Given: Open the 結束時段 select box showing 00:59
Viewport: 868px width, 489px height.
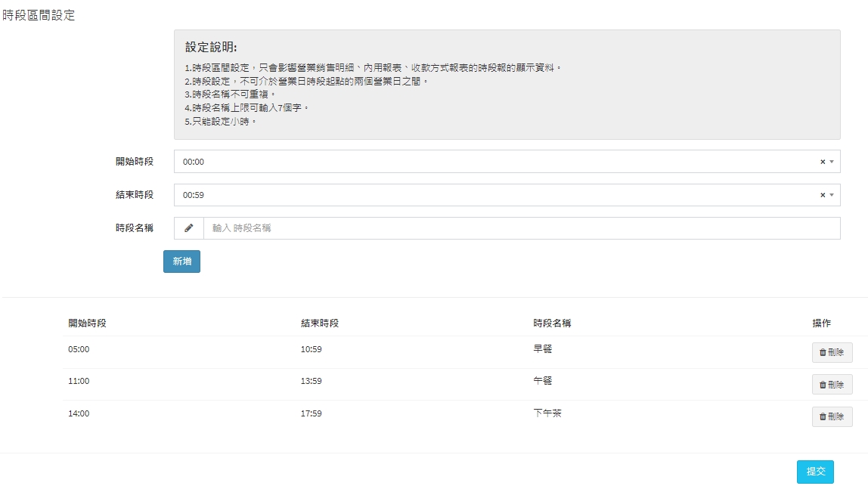Looking at the screenshot, I should coord(491,195).
